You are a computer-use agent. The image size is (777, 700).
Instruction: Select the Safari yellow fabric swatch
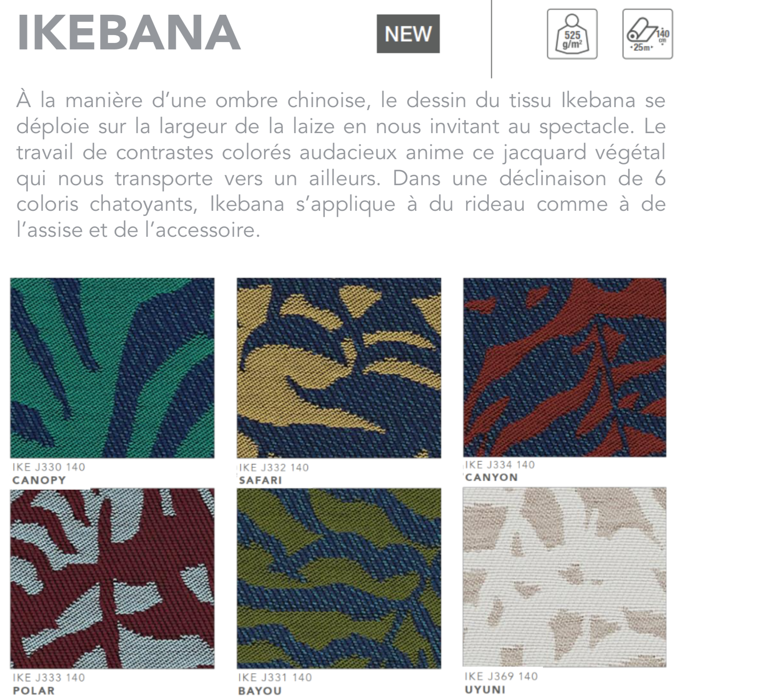coord(339,368)
